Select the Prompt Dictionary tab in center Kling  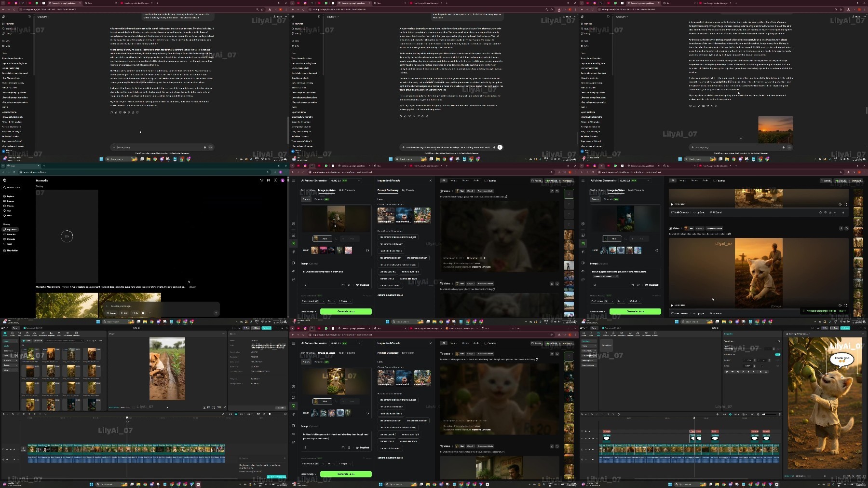click(388, 190)
